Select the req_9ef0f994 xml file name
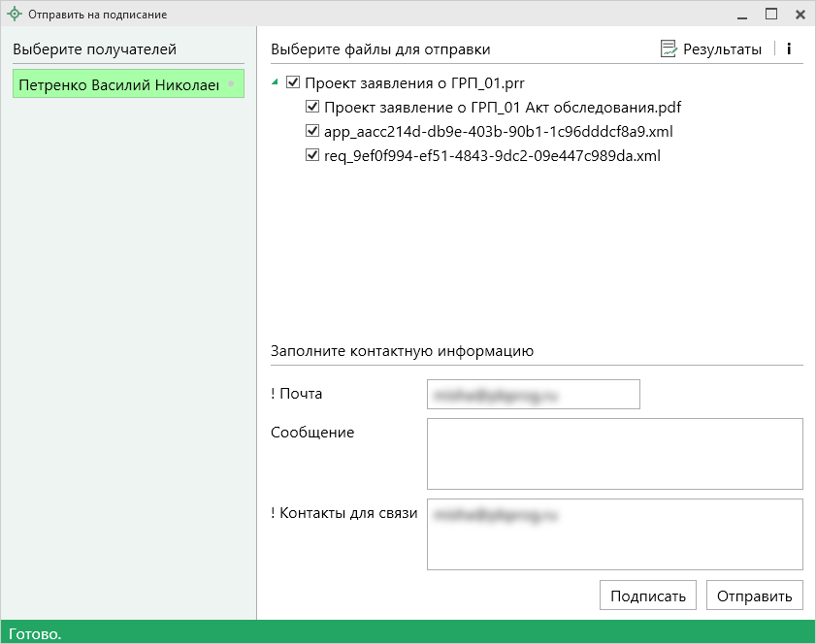The width and height of the screenshot is (816, 644). click(x=492, y=155)
